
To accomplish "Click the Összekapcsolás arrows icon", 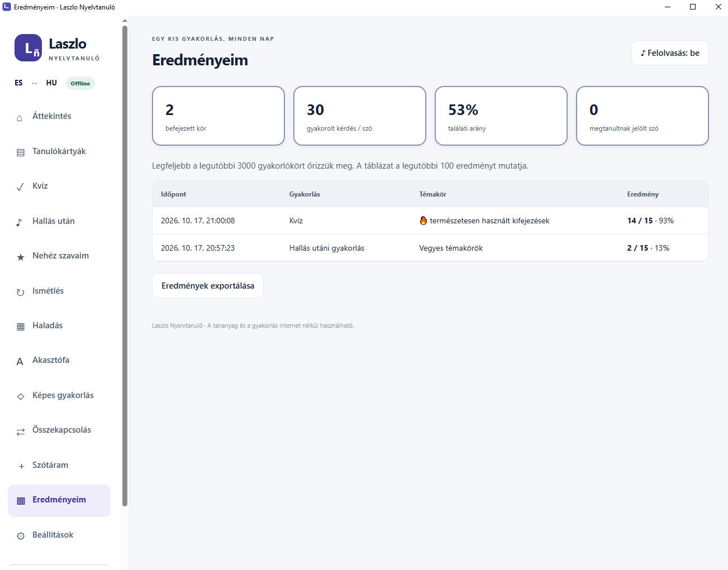I will [x=21, y=431].
